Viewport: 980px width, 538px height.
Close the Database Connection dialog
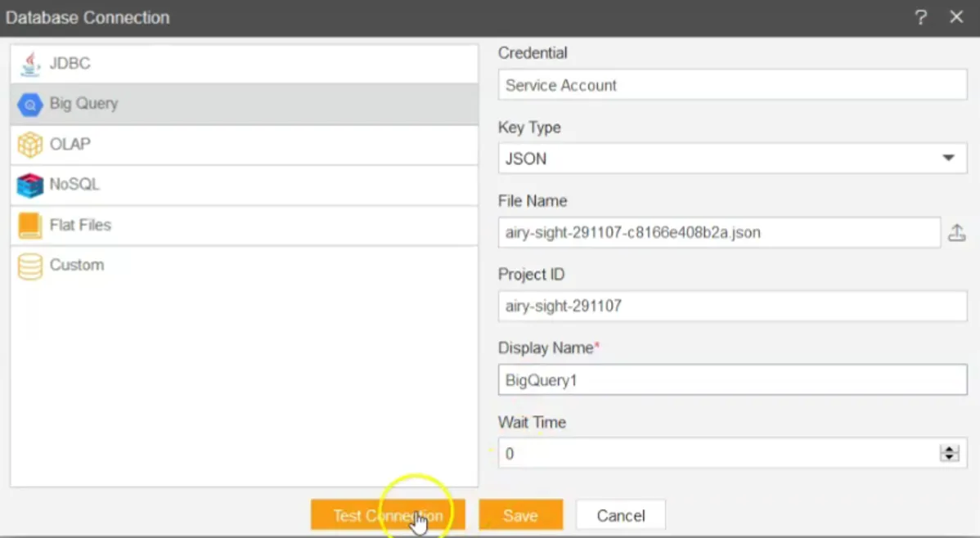(956, 17)
